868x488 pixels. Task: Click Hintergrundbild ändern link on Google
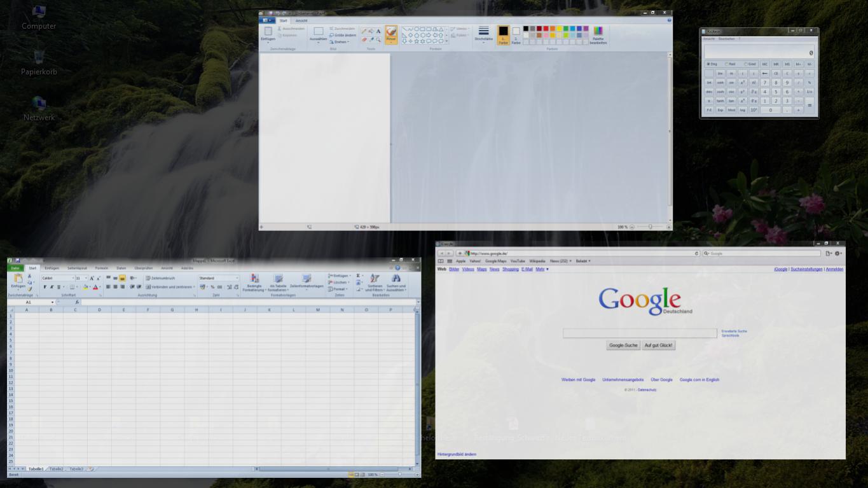[457, 454]
